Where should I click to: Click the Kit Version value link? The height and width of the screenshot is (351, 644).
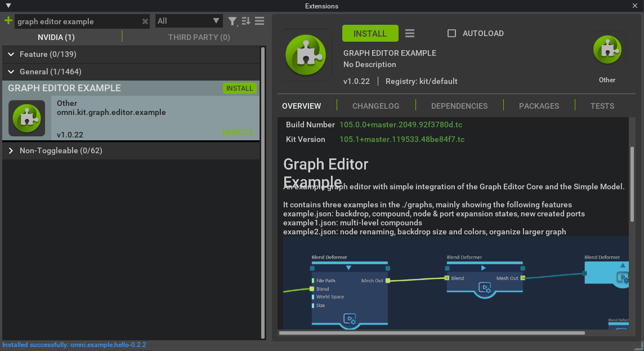402,139
